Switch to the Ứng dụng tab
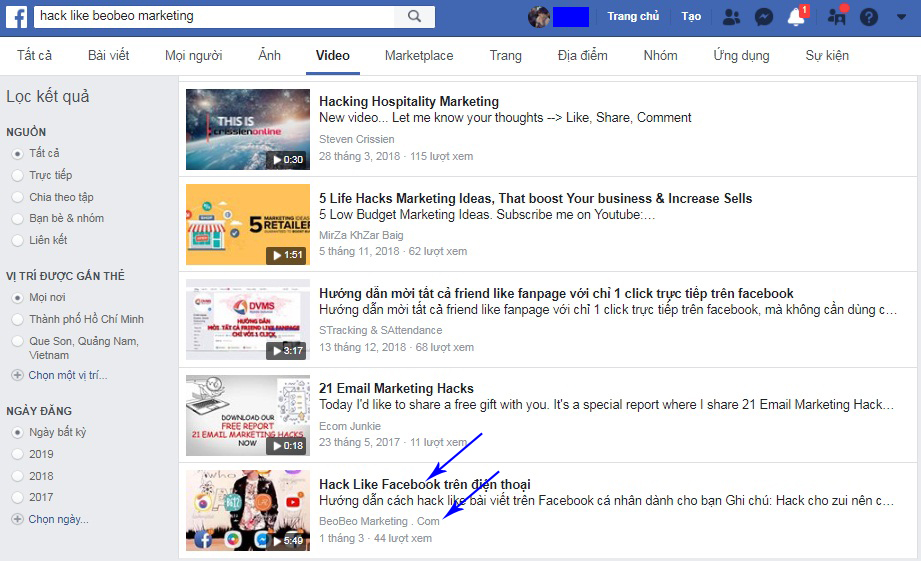This screenshot has height=561, width=921. tap(741, 55)
